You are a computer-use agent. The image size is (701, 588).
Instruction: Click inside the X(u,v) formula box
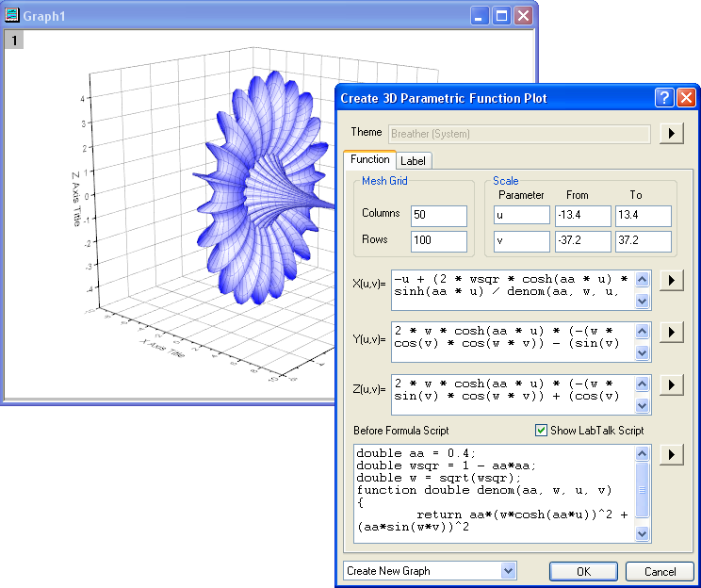pyautogui.click(x=514, y=289)
